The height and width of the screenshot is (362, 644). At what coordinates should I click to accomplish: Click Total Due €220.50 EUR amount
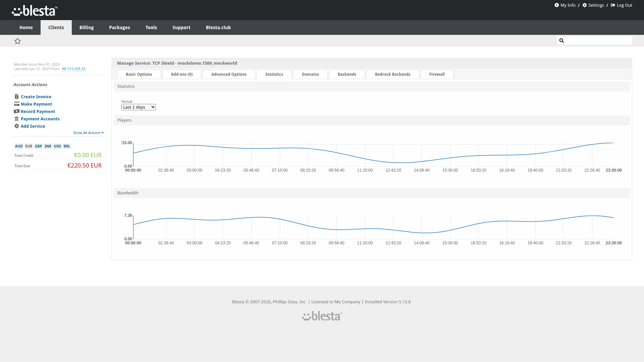85,166
